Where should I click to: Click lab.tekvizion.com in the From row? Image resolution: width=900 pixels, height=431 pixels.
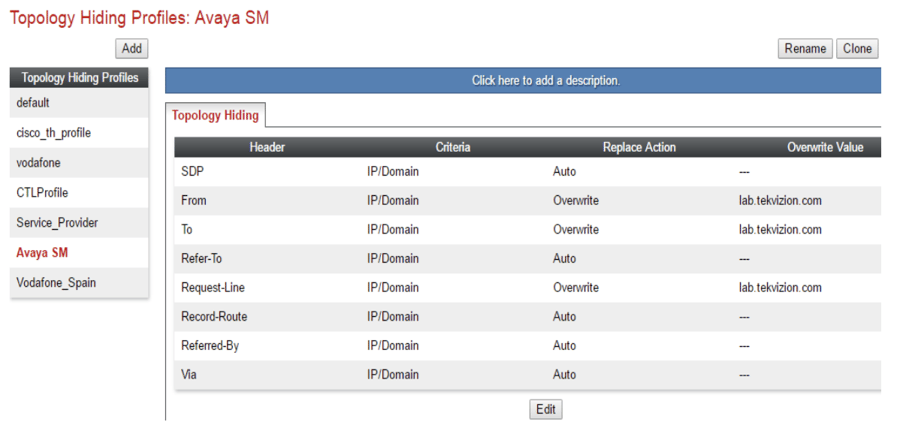click(780, 201)
